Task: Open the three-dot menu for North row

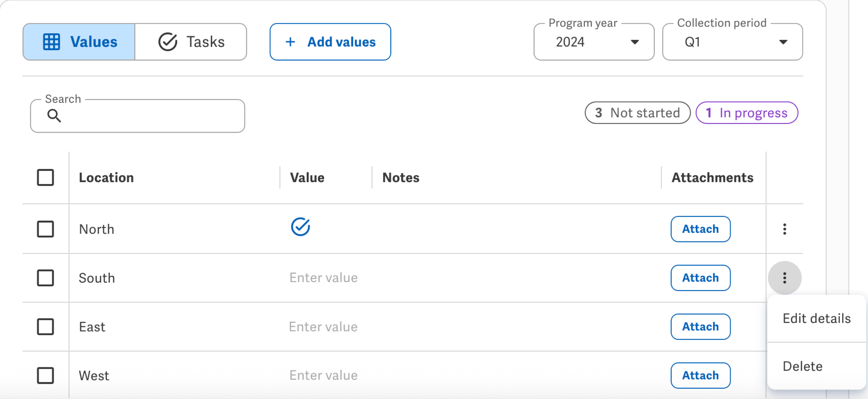Action: 784,229
